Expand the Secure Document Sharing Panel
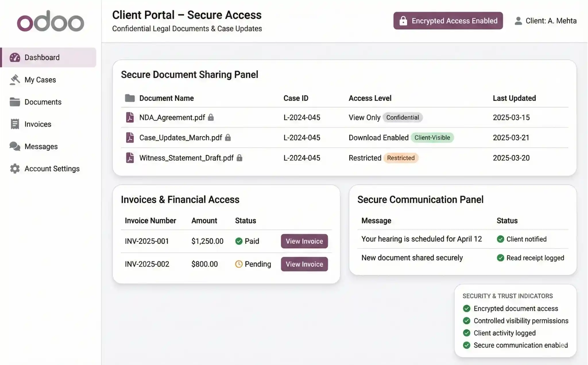The width and height of the screenshot is (588, 365). [189, 75]
